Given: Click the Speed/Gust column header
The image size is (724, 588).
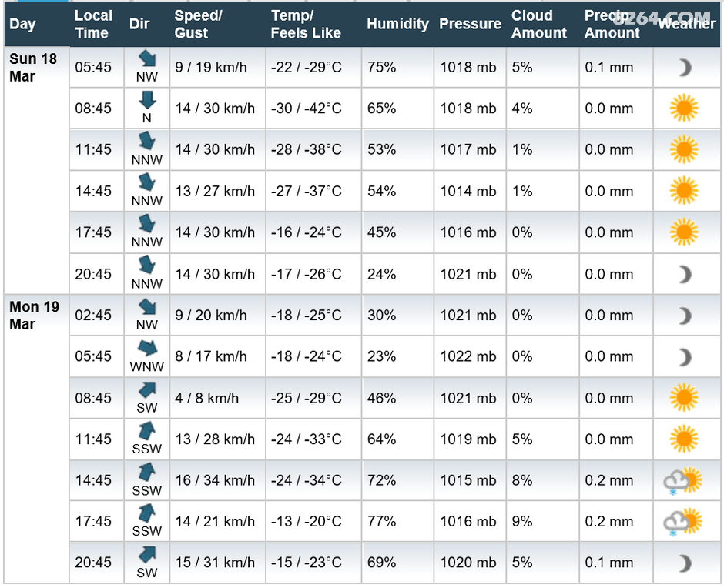Looking at the screenshot, I should tap(199, 24).
